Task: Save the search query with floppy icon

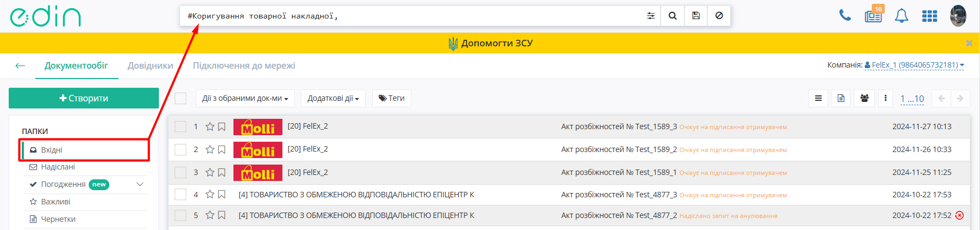Action: pyautogui.click(x=696, y=16)
